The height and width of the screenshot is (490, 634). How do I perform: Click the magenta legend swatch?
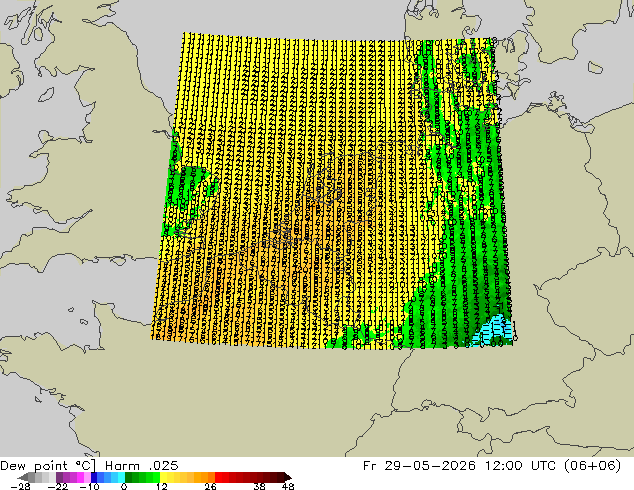click(x=80, y=477)
